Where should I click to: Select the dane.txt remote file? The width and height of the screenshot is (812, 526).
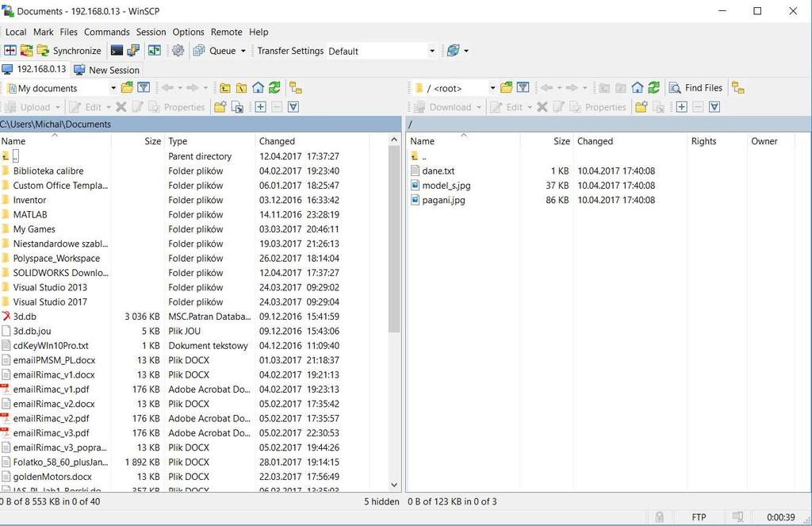coord(438,171)
